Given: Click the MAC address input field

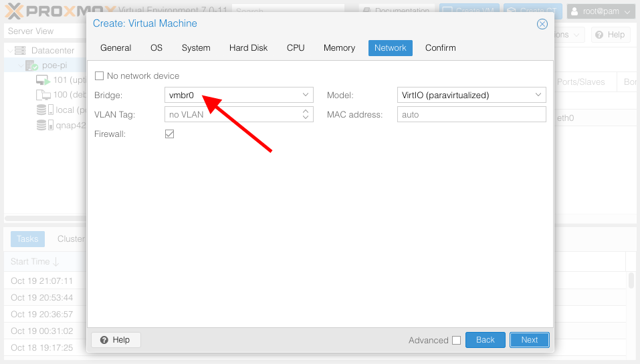Looking at the screenshot, I should point(471,115).
